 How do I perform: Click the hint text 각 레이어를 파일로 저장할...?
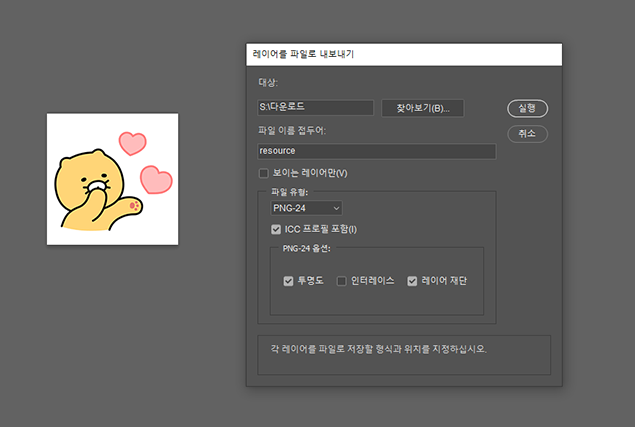322,349
